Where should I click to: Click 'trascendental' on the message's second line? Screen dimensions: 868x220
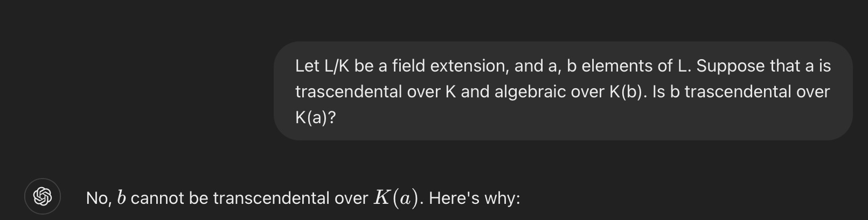349,91
